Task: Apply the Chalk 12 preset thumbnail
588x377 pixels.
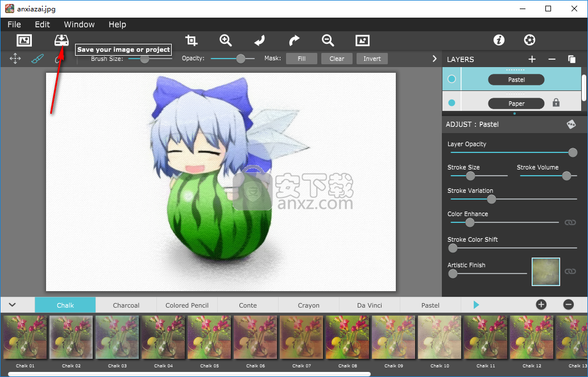Action: point(531,337)
